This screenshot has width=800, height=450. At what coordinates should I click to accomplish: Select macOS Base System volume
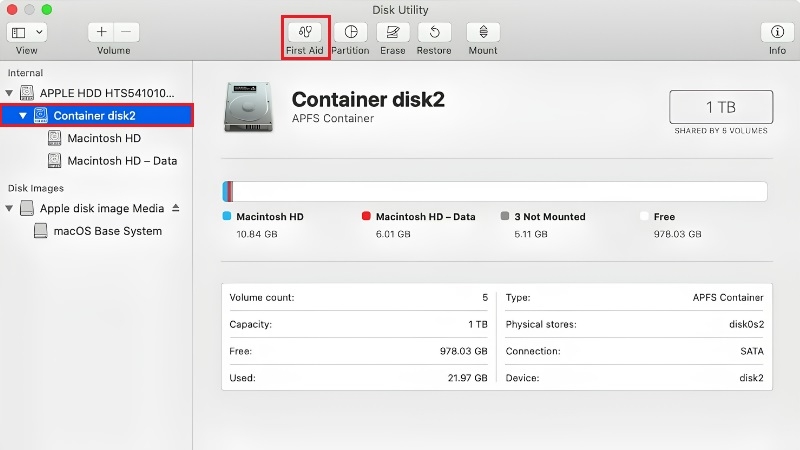click(x=108, y=231)
